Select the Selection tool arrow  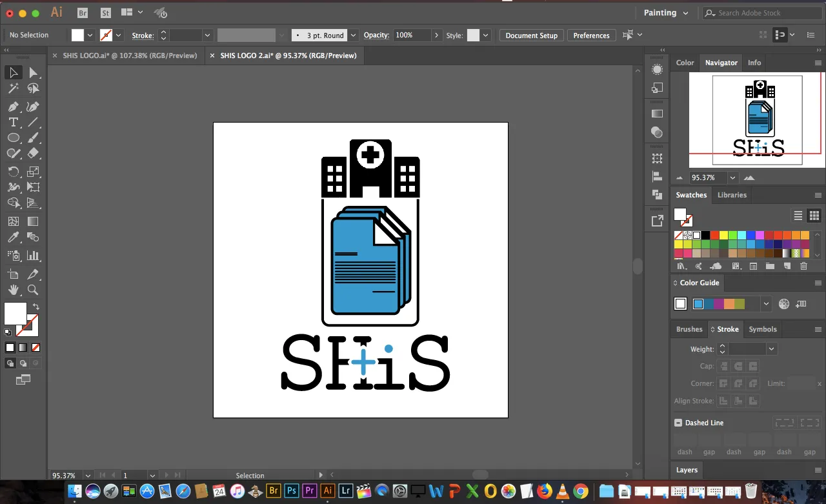[x=14, y=72]
